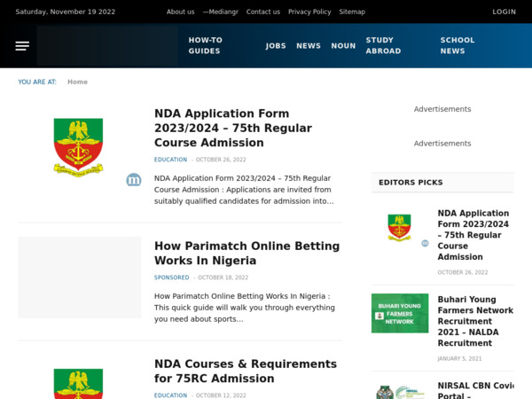
Task: Visit the Contact us page
Action: click(x=262, y=12)
